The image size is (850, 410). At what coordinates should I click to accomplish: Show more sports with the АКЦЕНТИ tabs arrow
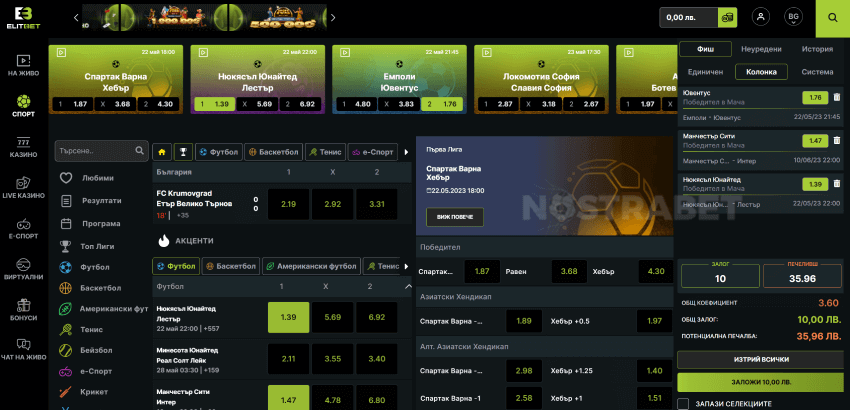pos(407,266)
